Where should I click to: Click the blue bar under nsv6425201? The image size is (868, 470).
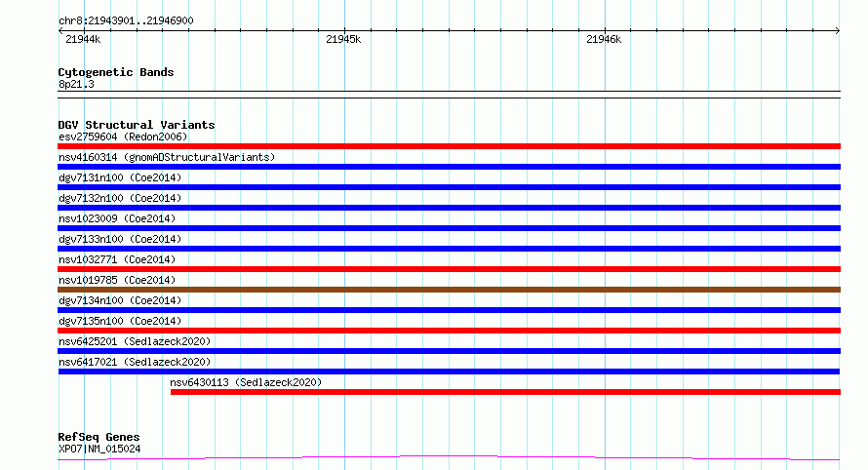(449, 351)
